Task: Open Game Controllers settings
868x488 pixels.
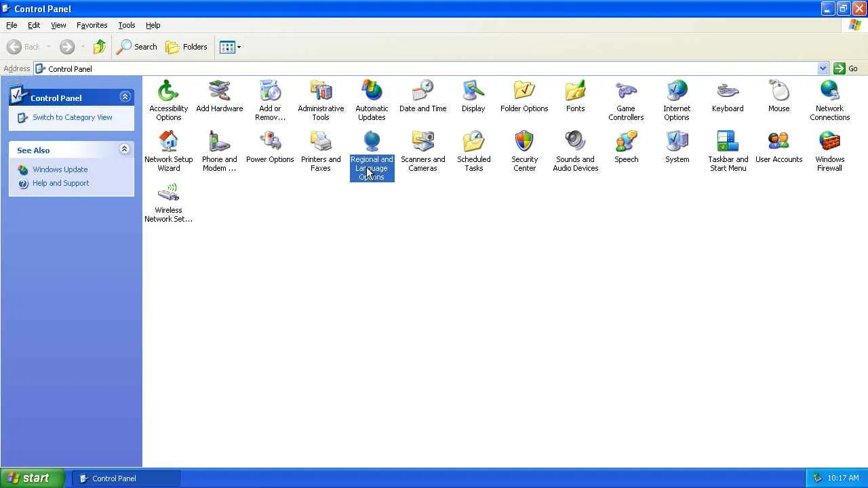Action: click(626, 100)
